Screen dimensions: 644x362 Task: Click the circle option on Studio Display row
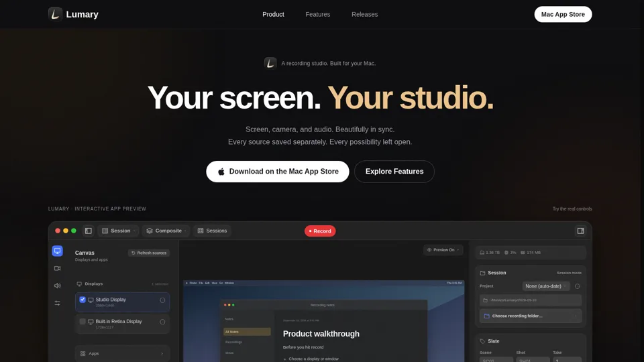point(162,300)
